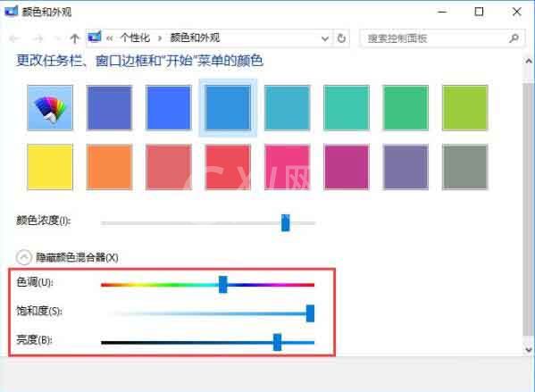Pick the indigo blue color swatch
The image size is (535, 392).
point(109,108)
